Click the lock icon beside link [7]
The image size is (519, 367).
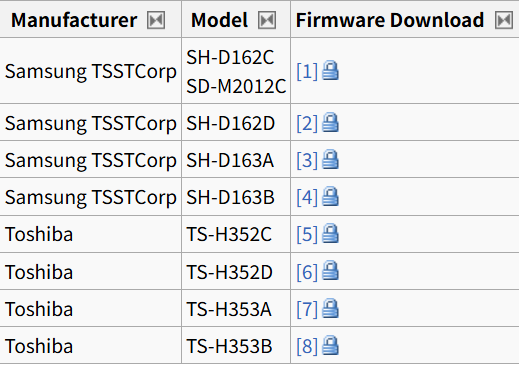[x=330, y=309]
